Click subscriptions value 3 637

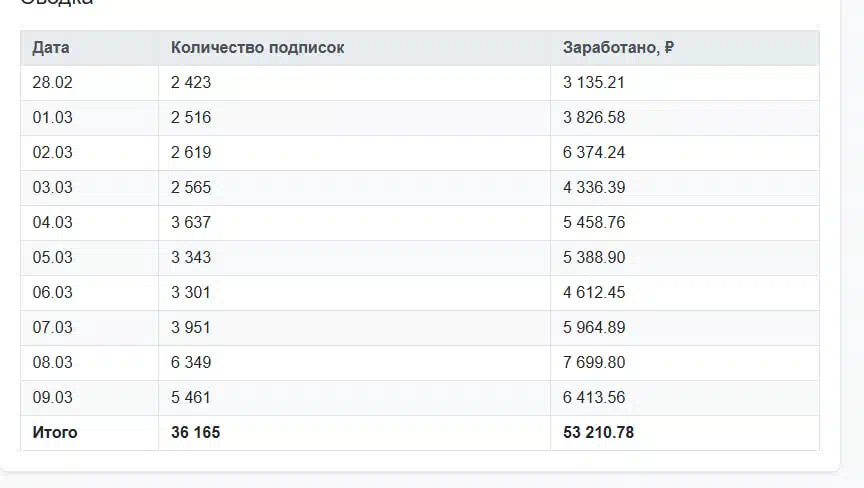pyautogui.click(x=191, y=223)
